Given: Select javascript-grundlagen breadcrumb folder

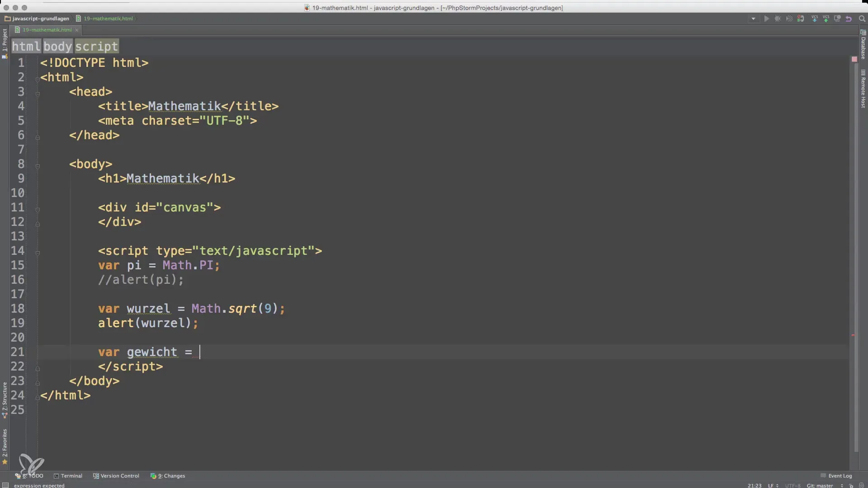Looking at the screenshot, I should (37, 19).
